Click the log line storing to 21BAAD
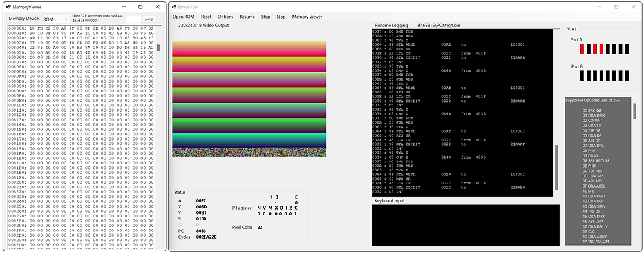Viewport: 644px width, 254px height. (x=448, y=57)
